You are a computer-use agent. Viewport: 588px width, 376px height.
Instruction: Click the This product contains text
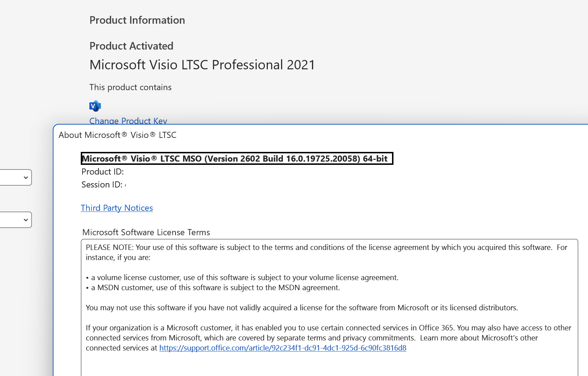click(130, 87)
